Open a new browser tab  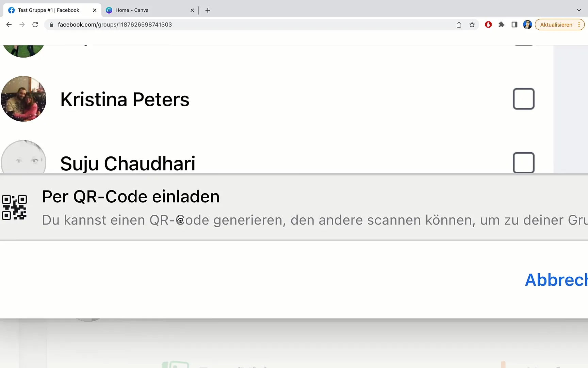(x=208, y=10)
